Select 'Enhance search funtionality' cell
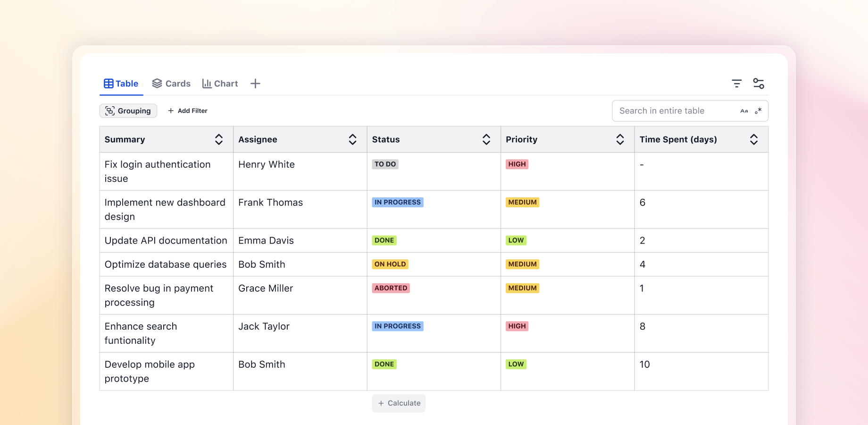The width and height of the screenshot is (868, 425). pos(167,333)
